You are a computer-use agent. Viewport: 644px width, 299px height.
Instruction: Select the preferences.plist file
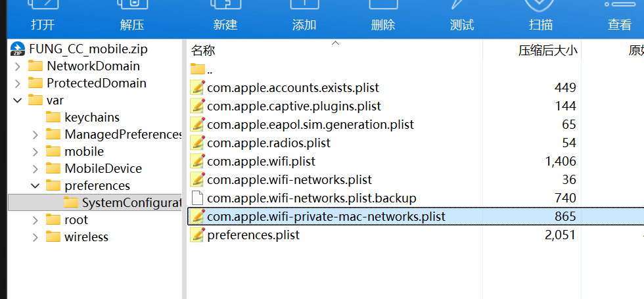(245, 235)
